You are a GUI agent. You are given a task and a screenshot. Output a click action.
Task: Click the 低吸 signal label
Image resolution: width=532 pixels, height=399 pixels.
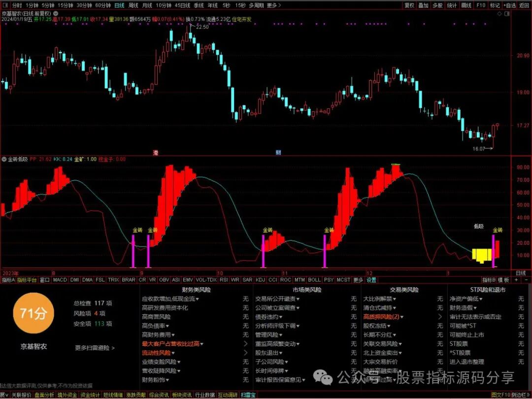(478, 226)
